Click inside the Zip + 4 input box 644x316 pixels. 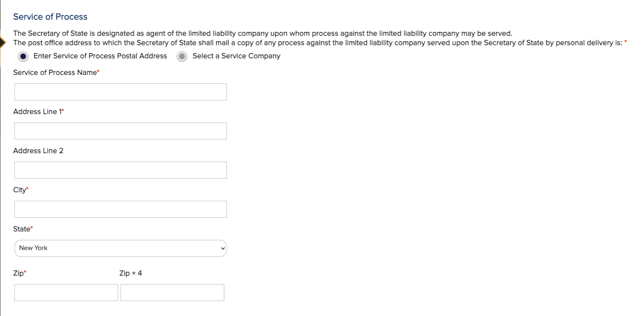[172, 293]
